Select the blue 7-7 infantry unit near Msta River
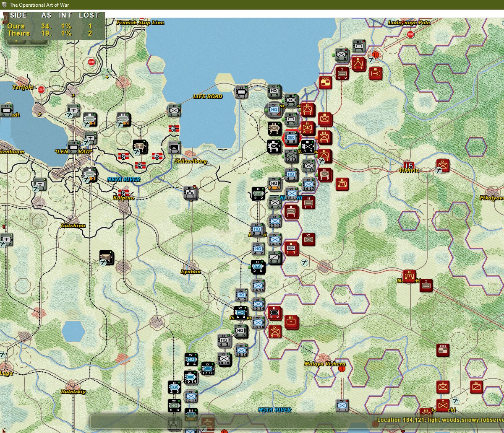 tap(342, 405)
